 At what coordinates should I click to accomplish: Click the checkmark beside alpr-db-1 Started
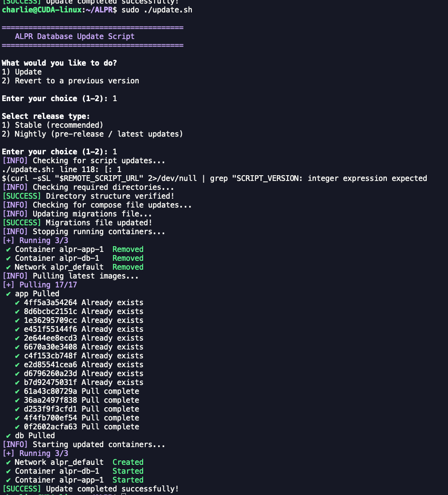8,471
